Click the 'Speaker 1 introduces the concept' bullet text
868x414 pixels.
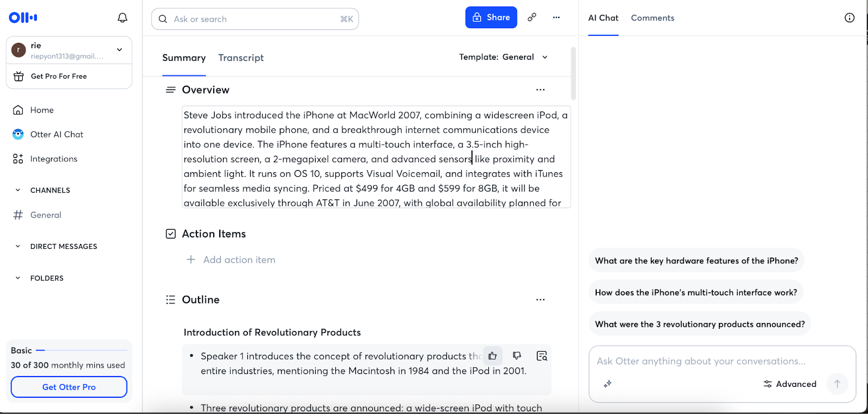pos(363,364)
